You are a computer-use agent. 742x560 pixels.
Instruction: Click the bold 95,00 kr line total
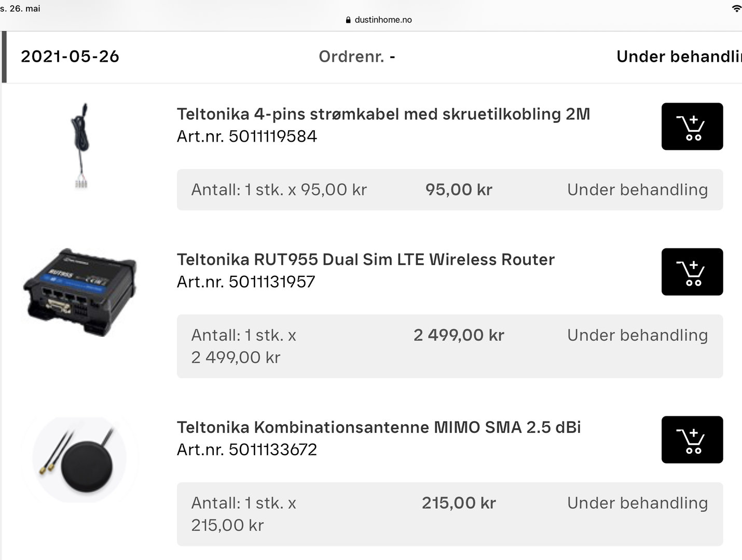coord(459,190)
